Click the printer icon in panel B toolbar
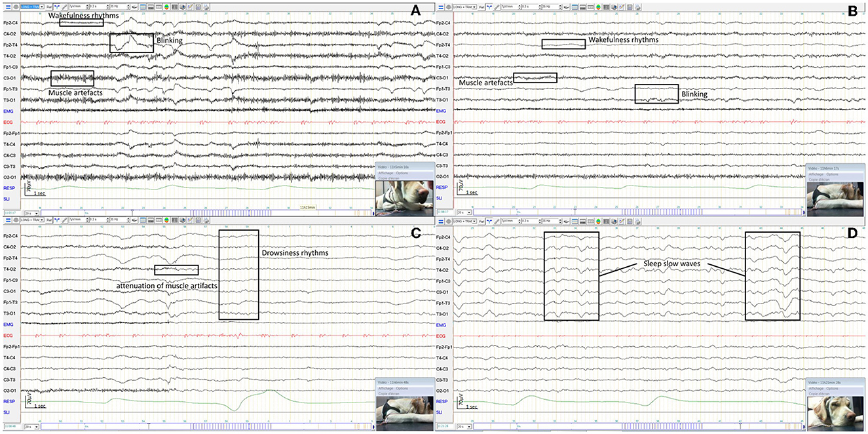The width and height of the screenshot is (868, 434). coord(637,7)
